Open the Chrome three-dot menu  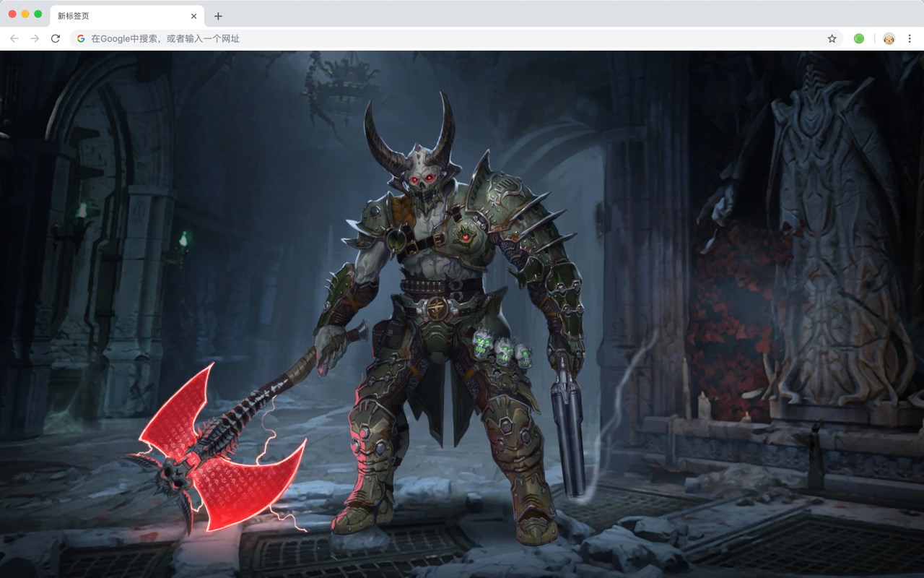pos(910,38)
